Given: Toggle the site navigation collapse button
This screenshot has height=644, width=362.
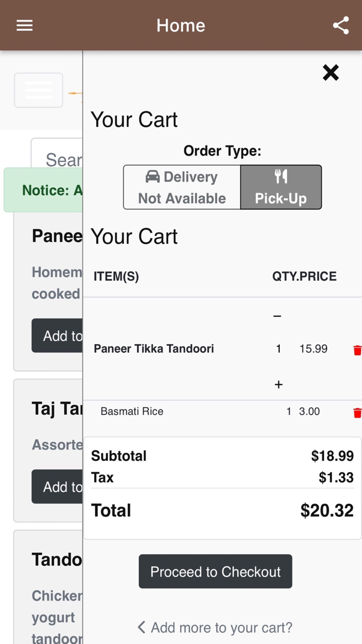Looking at the screenshot, I should tap(39, 90).
